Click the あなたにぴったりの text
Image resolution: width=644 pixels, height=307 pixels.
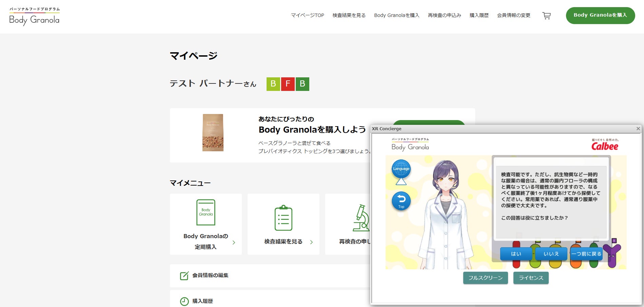coord(286,119)
